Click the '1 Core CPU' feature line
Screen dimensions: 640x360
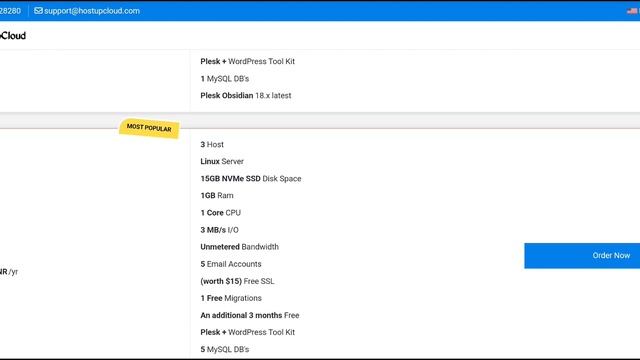[220, 213]
